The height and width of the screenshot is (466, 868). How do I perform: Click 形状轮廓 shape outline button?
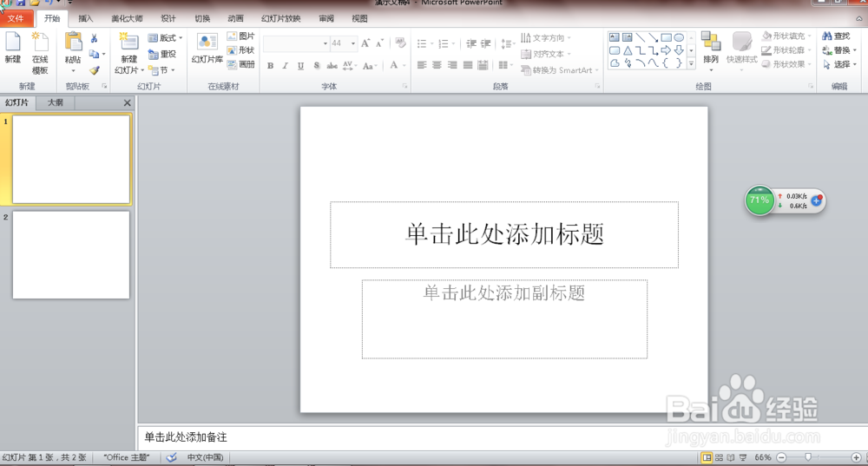pyautogui.click(x=785, y=50)
